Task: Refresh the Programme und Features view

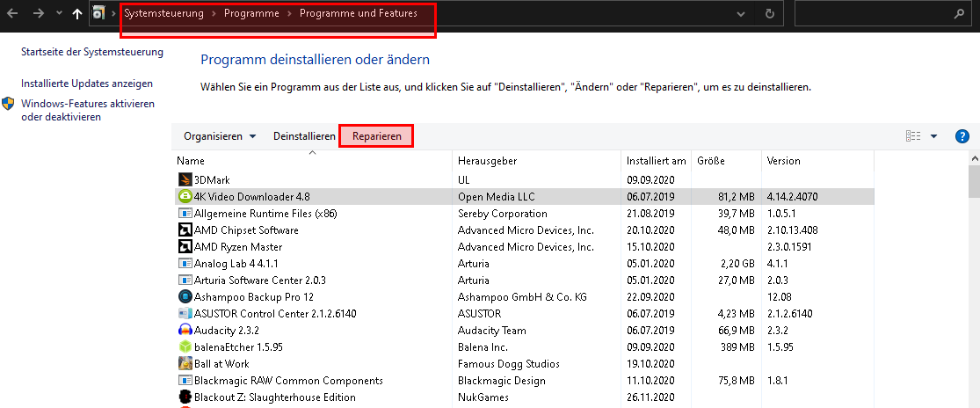Action: point(770,14)
